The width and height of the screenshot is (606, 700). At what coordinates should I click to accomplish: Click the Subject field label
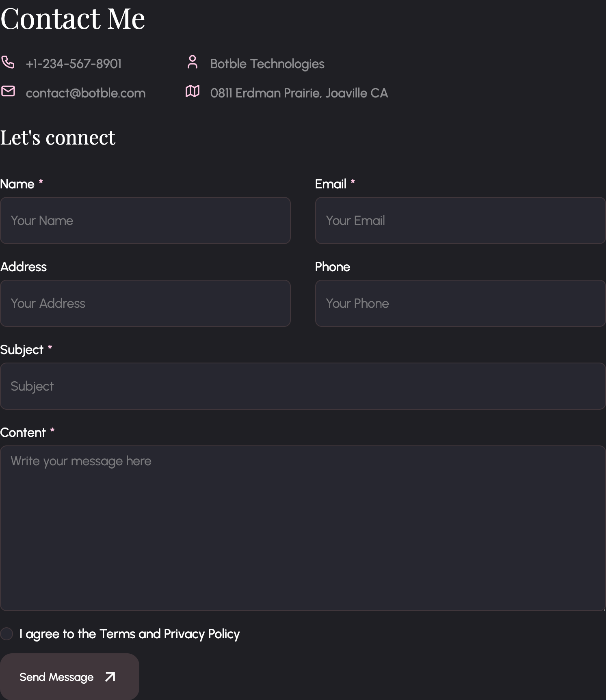[x=22, y=350]
